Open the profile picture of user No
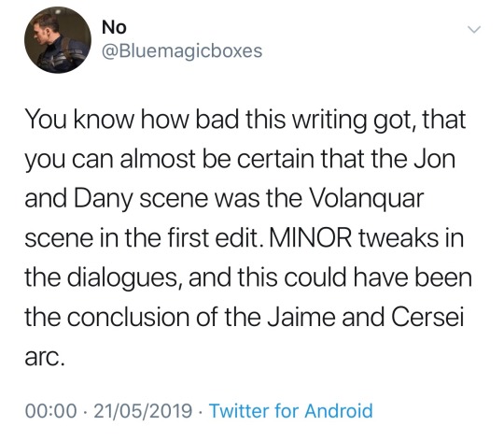504x441 pixels. [x=58, y=40]
